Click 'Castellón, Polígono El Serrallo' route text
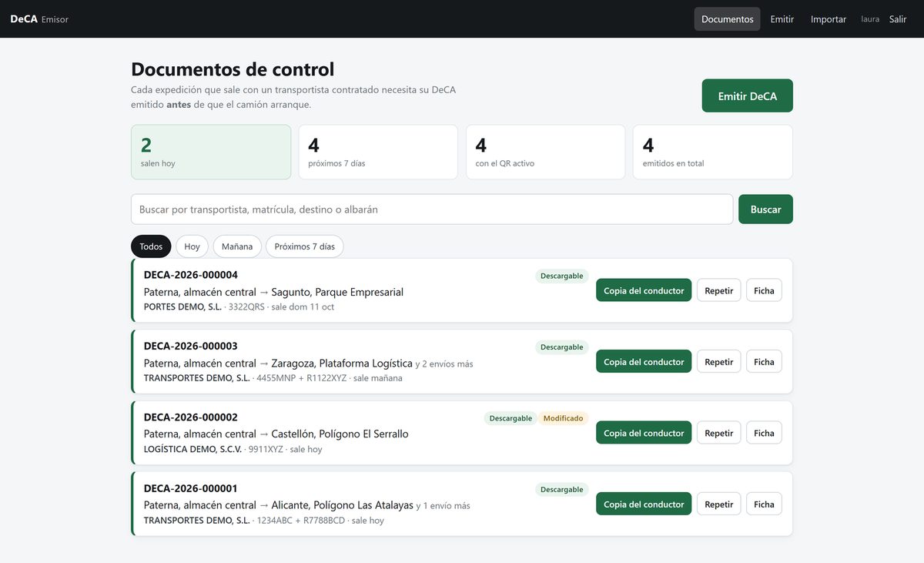Screen dimensions: 924x563 340,434
